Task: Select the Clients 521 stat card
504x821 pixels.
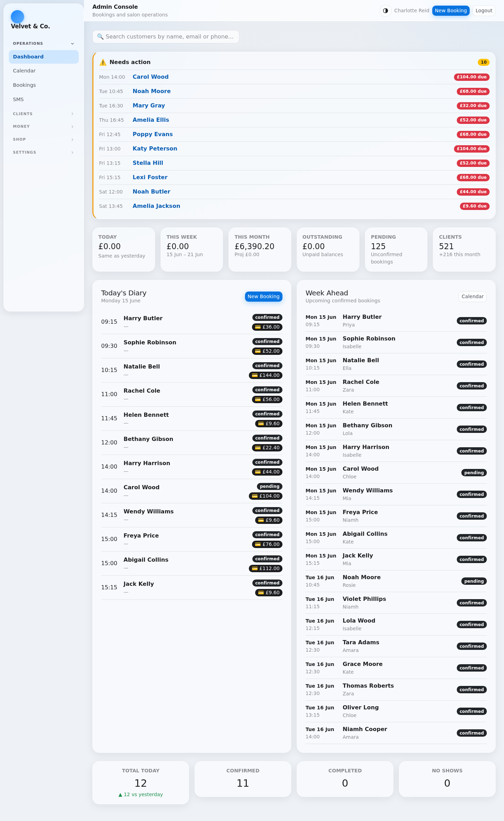Action: point(464,250)
